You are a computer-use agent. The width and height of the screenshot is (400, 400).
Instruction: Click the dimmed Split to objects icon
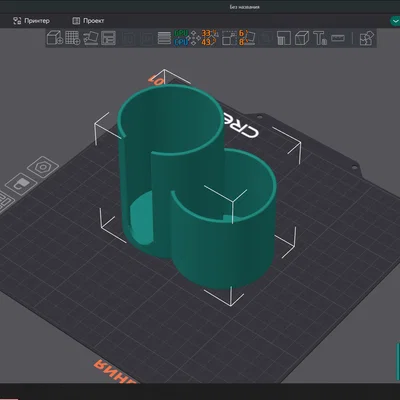(x=129, y=38)
